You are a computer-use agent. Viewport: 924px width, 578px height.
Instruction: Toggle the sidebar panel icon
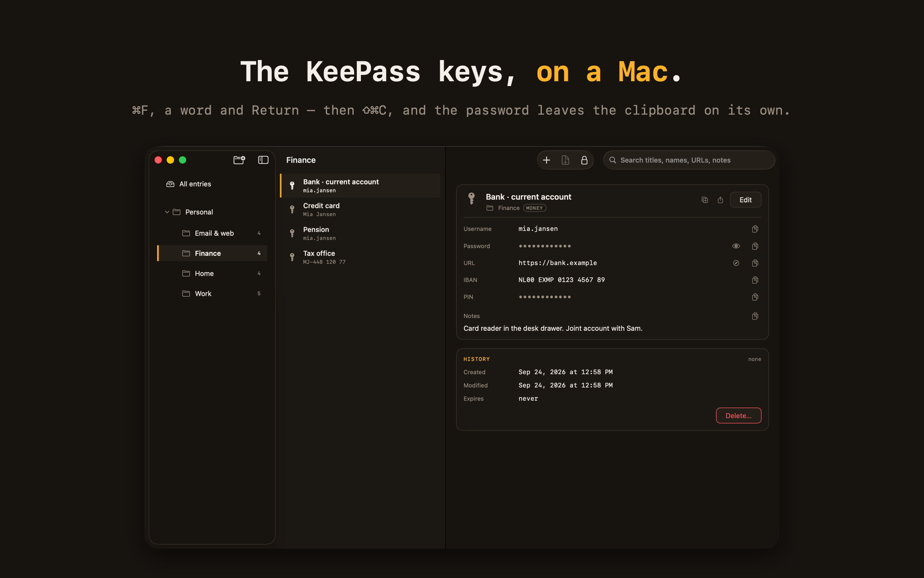tap(263, 160)
